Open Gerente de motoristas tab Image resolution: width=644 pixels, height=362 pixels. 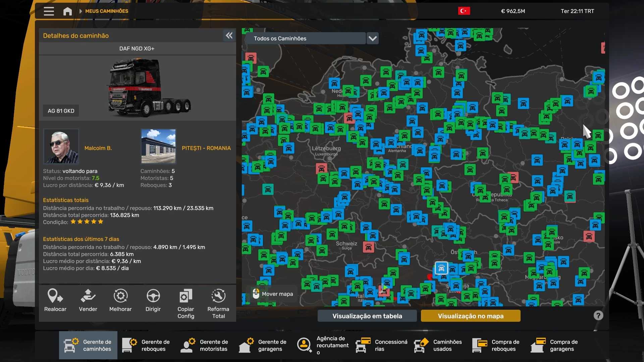205,345
